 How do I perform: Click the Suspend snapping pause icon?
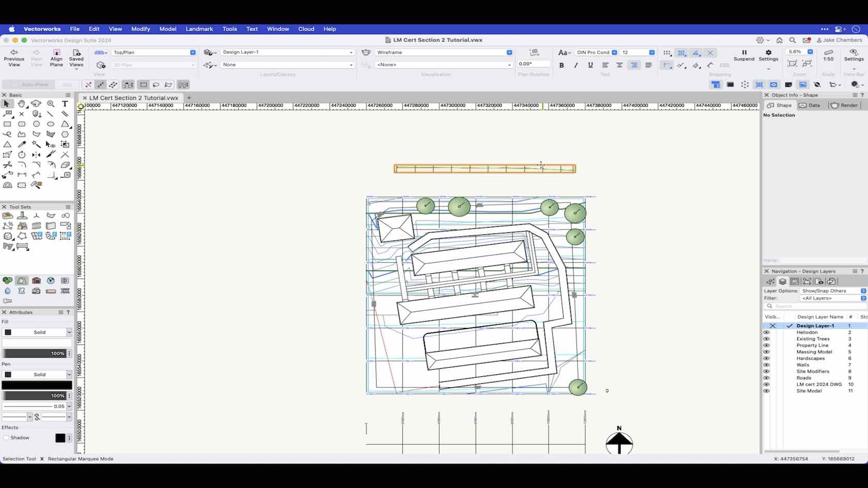click(x=744, y=55)
